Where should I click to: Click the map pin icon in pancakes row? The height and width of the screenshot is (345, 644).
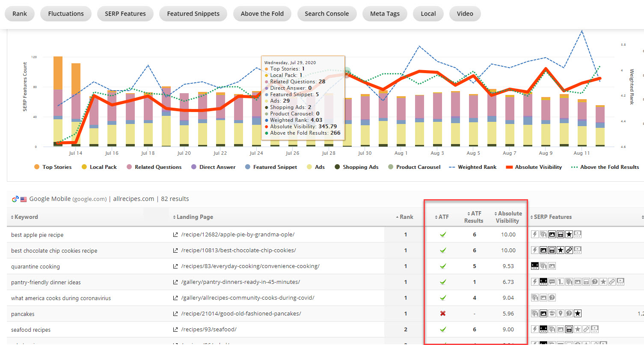(561, 314)
